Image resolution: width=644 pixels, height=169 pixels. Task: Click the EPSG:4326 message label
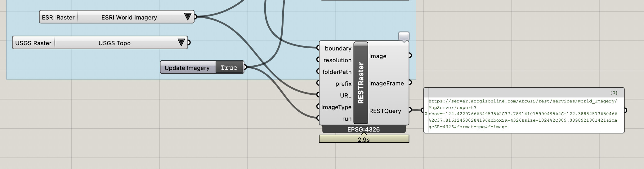click(x=364, y=129)
